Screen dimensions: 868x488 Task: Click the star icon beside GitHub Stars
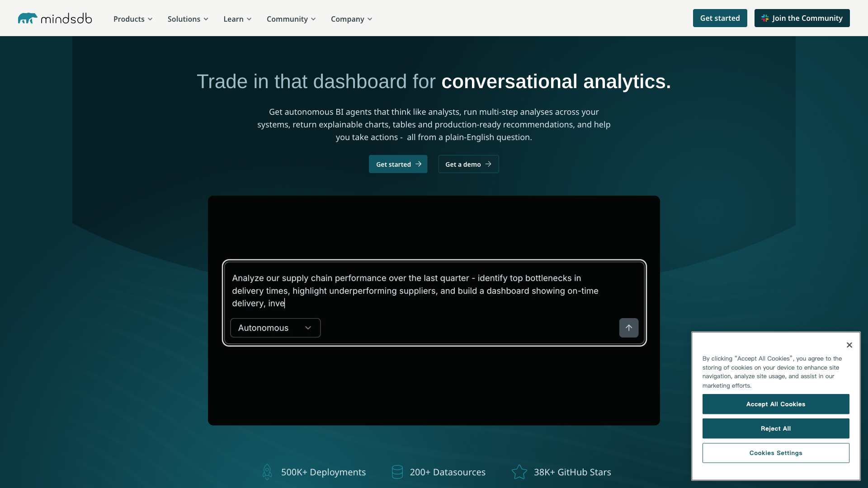(519, 472)
